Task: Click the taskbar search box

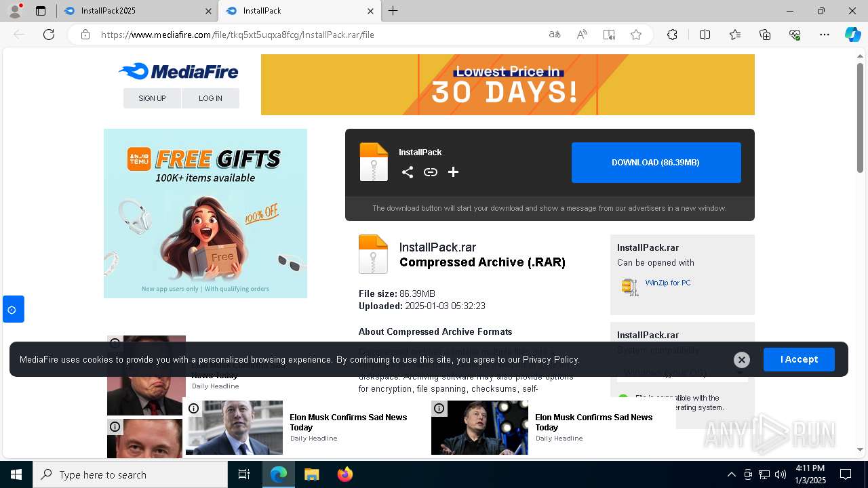Action: pyautogui.click(x=130, y=474)
